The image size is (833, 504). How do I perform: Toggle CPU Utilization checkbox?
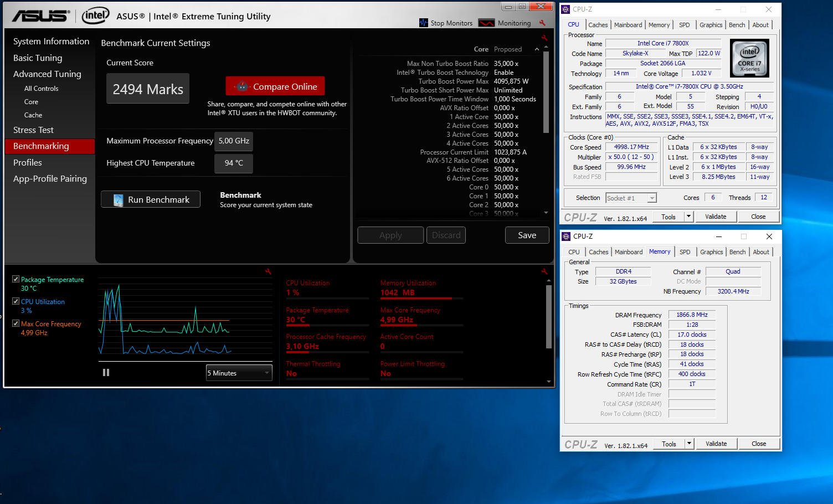click(16, 301)
